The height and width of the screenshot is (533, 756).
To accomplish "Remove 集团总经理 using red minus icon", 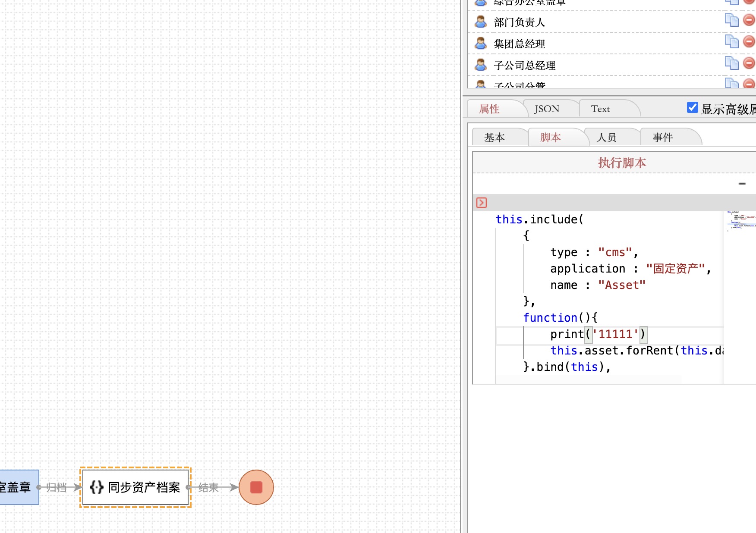I will click(749, 41).
